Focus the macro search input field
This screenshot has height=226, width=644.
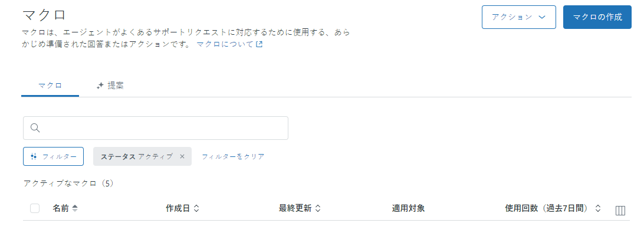(156, 128)
